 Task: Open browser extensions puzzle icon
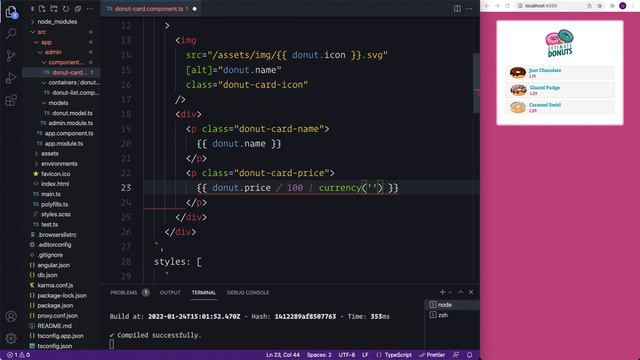[612, 6]
